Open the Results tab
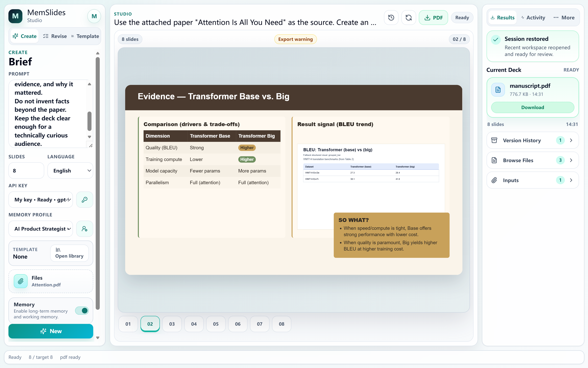 coord(502,17)
